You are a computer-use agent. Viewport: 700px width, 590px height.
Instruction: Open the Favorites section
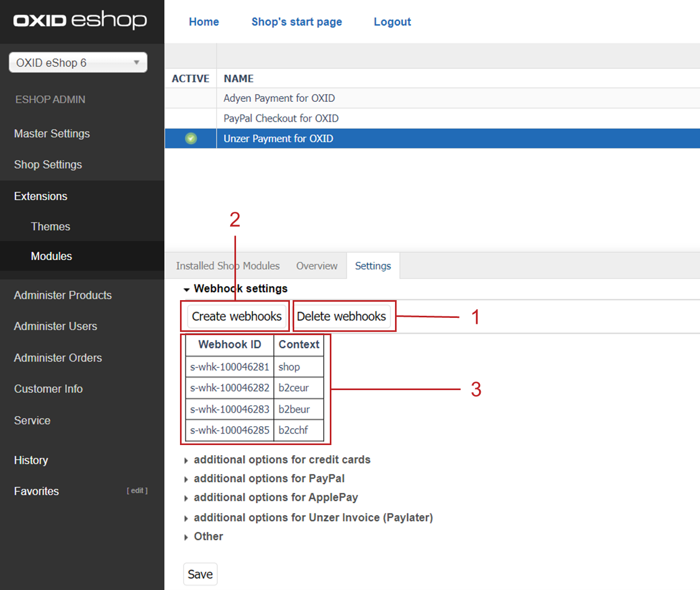(37, 491)
